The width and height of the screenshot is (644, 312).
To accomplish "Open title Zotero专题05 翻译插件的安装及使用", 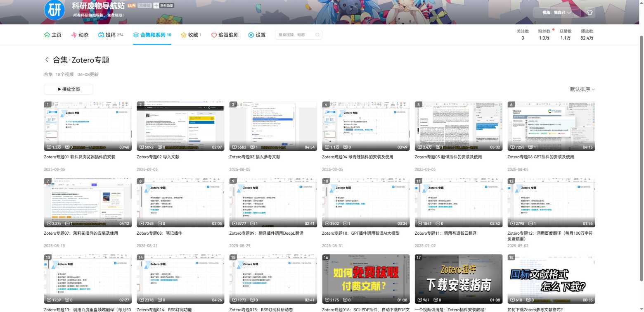I will (x=448, y=157).
